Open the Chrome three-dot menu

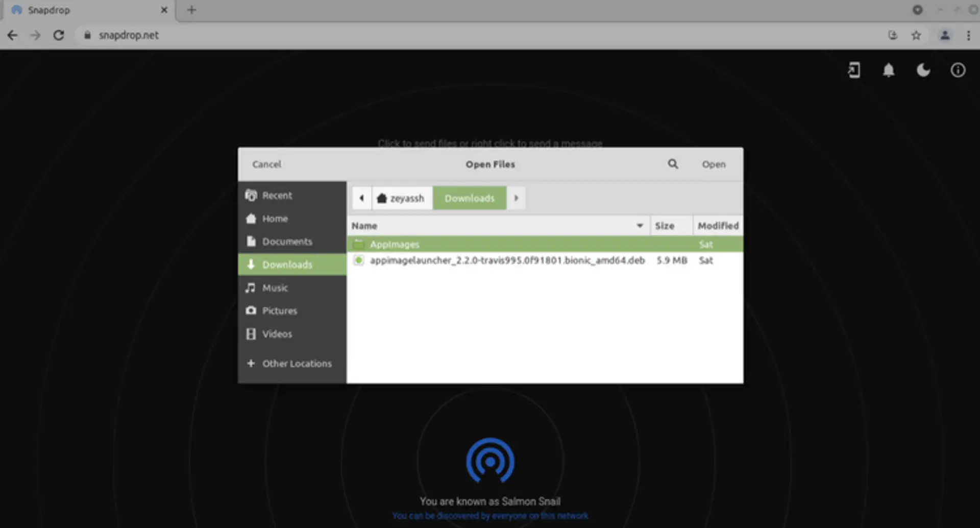pyautogui.click(x=968, y=35)
